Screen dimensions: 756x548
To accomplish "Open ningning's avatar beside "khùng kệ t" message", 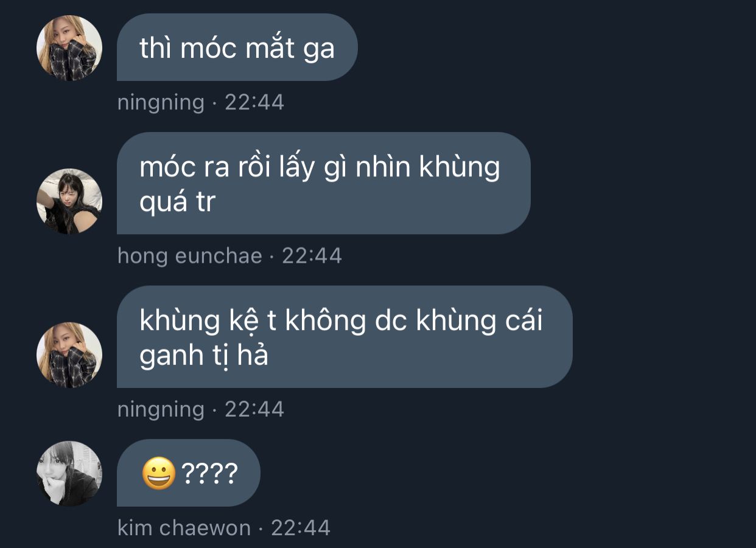I will [x=69, y=355].
